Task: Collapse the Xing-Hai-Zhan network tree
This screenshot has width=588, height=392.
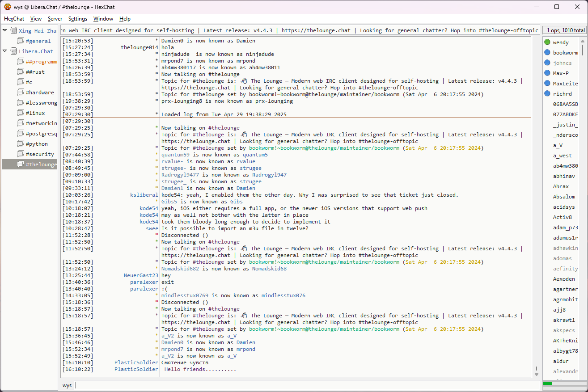Action: click(x=5, y=30)
